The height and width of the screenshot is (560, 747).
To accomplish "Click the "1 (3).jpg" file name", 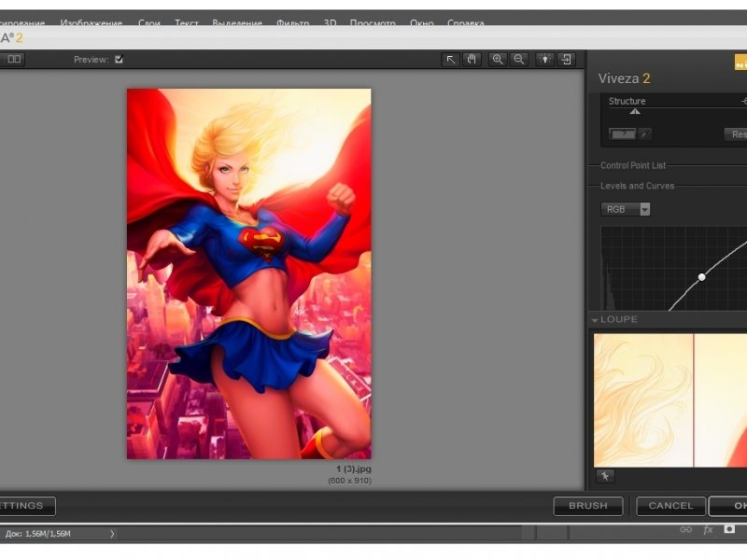I will coord(354,469).
